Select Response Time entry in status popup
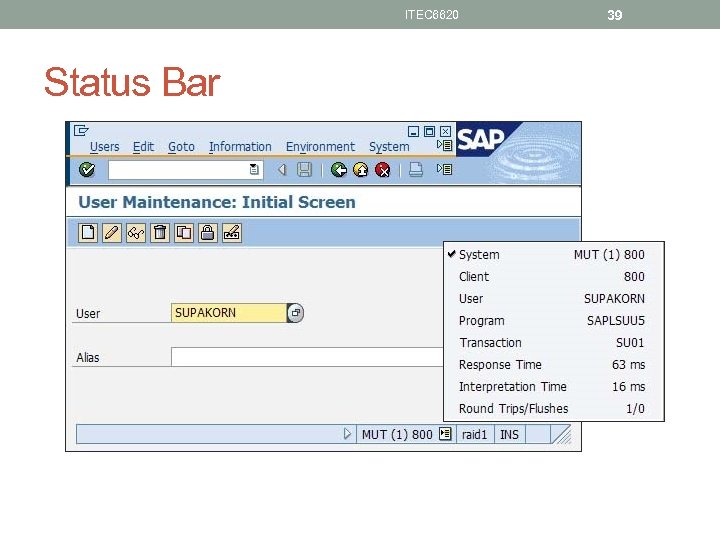 pos(554,365)
